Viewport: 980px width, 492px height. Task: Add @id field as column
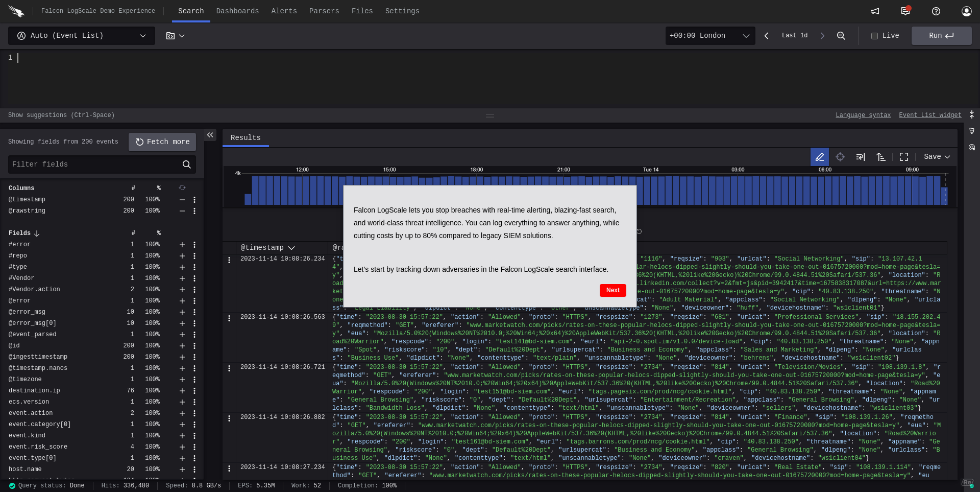(x=182, y=346)
